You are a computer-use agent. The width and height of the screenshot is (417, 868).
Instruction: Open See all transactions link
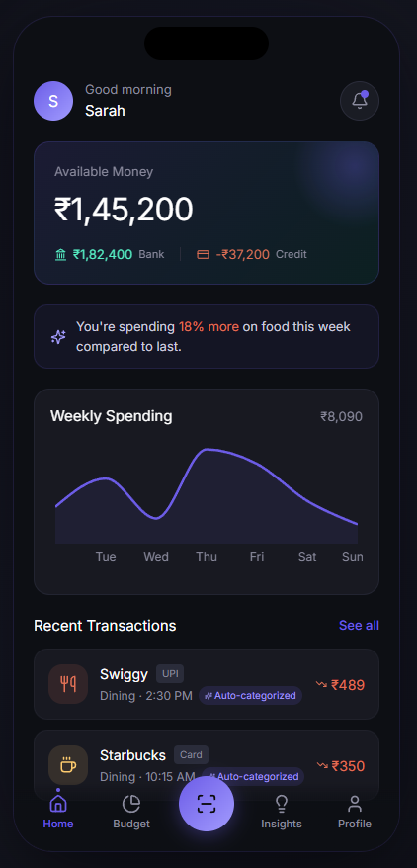359,626
